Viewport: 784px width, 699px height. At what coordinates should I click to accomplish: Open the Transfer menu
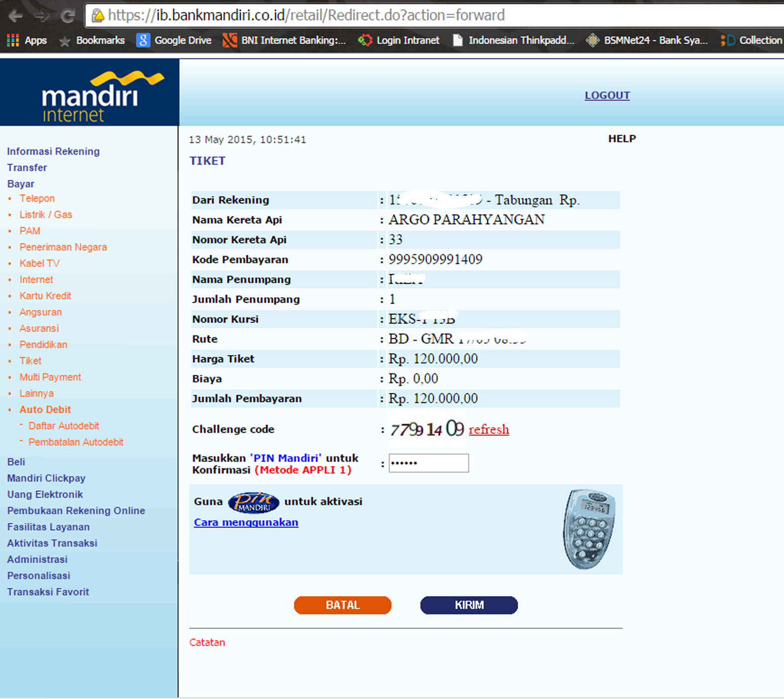[x=27, y=168]
